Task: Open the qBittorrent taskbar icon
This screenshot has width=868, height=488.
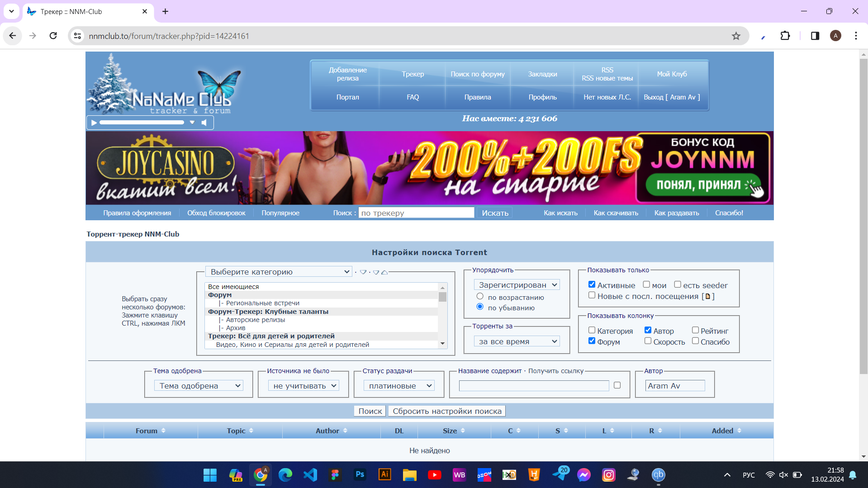Action: (658, 475)
